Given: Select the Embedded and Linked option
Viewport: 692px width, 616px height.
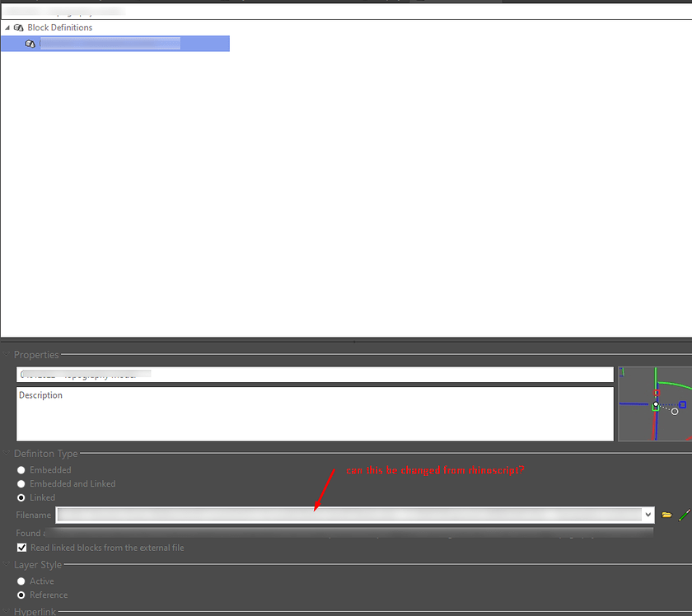Looking at the screenshot, I should (x=21, y=483).
